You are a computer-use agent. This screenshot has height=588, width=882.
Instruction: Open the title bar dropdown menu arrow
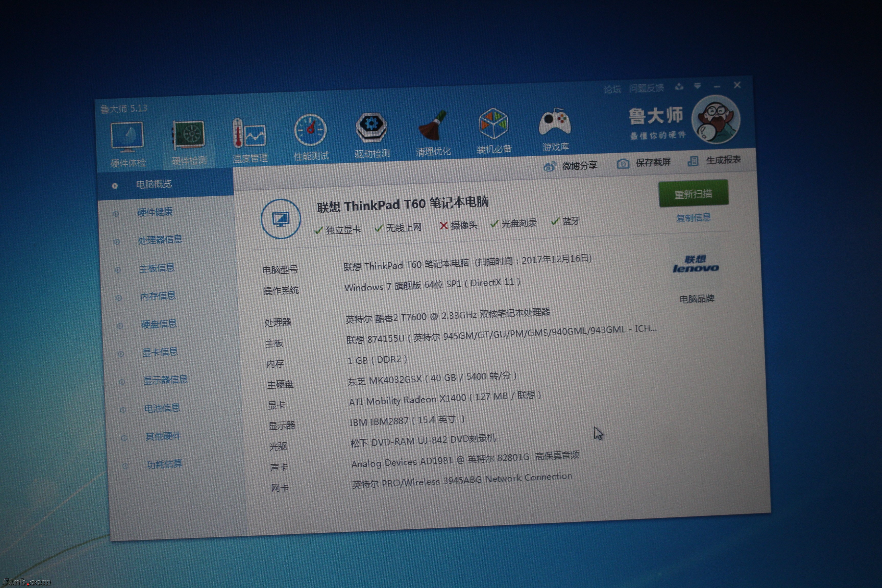pyautogui.click(x=697, y=86)
